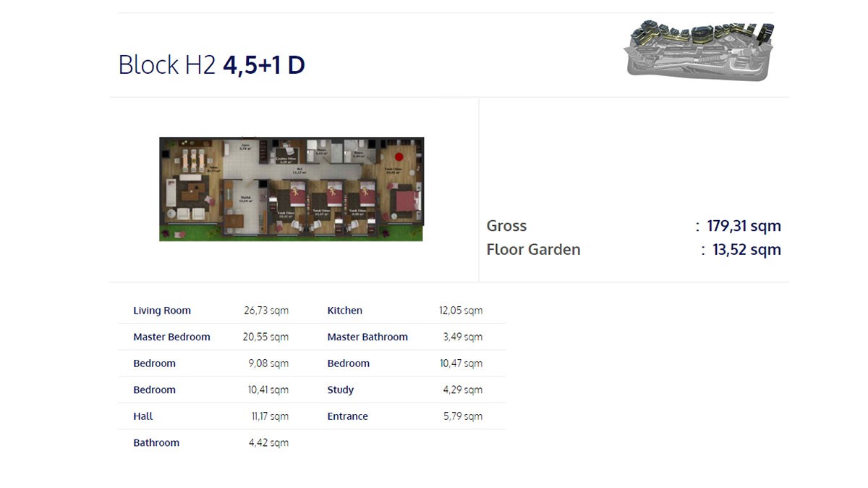Image resolution: width=868 pixels, height=488 pixels.
Task: Select the Bathroom label beside 4,42 sqm
Action: point(156,442)
